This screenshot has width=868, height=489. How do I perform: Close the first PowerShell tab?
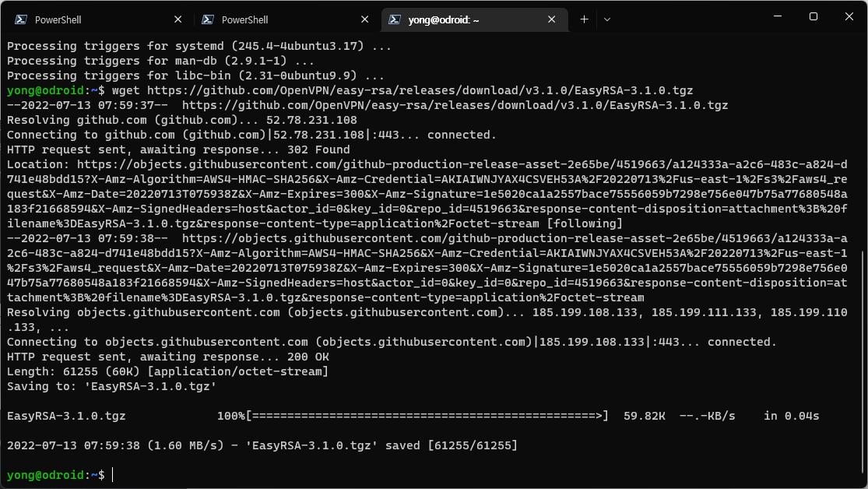pyautogui.click(x=177, y=19)
